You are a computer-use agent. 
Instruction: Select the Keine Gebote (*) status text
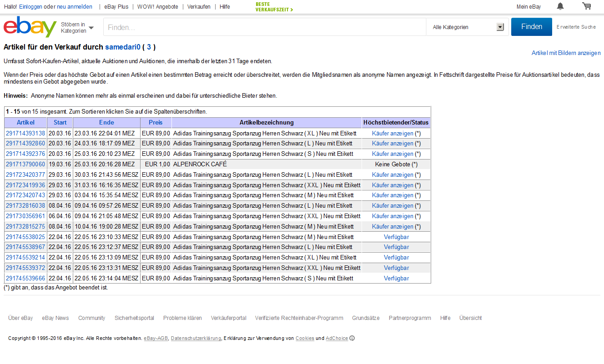pyautogui.click(x=396, y=164)
